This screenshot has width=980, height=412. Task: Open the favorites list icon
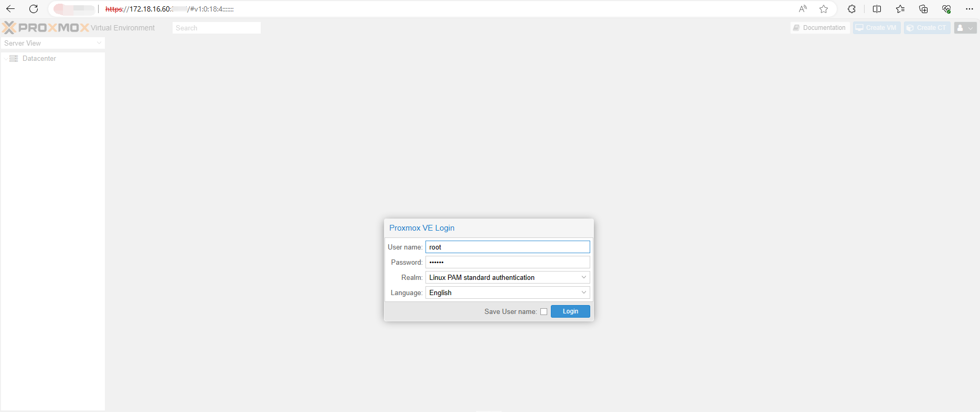[900, 9]
